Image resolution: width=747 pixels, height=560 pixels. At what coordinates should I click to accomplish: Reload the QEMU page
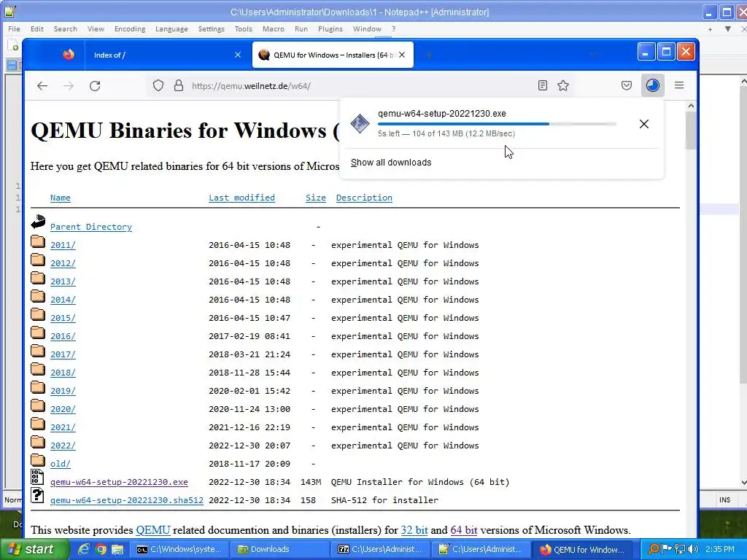pos(95,86)
